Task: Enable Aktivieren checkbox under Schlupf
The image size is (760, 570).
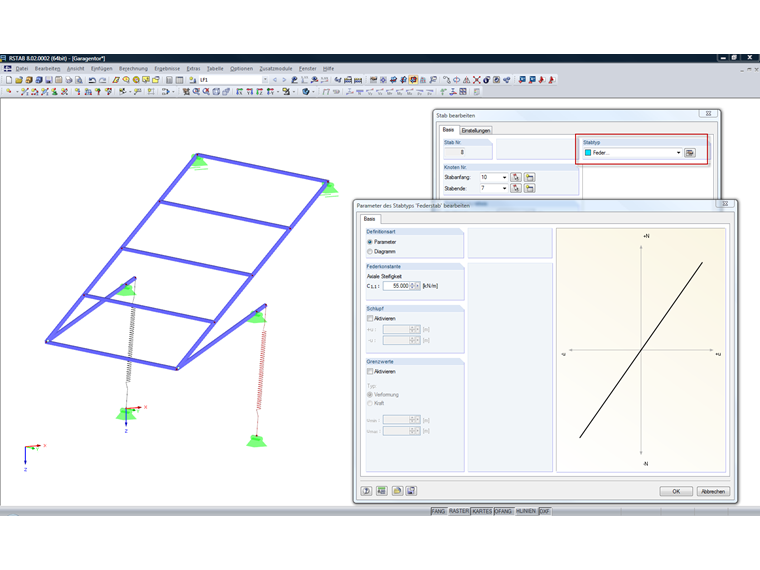Action: point(370,318)
